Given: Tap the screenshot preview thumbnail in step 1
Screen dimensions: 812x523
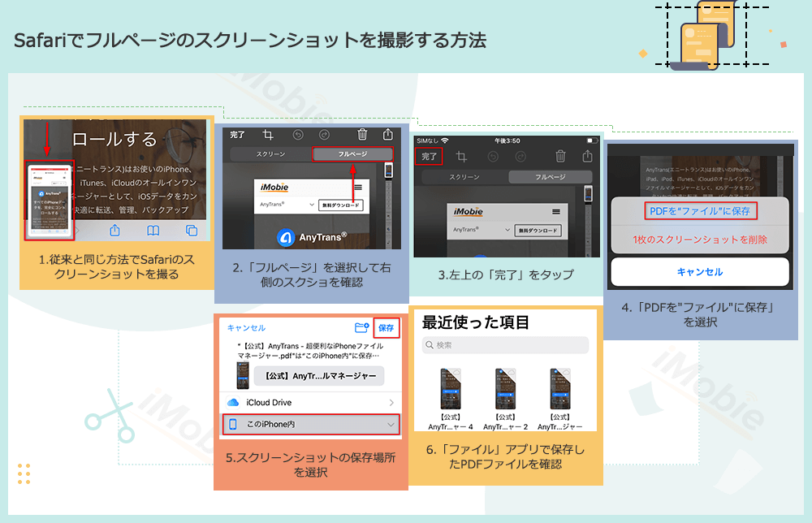Looking at the screenshot, I should coord(50,200).
